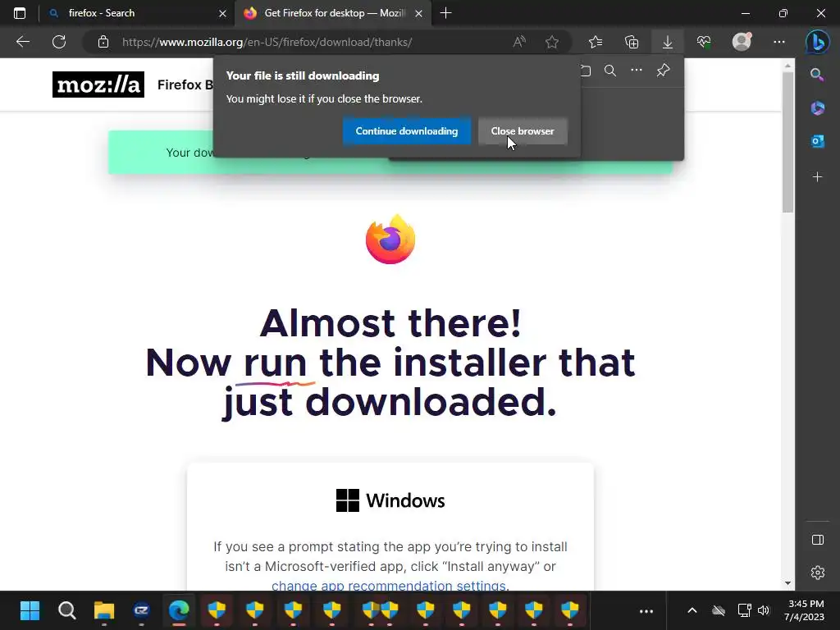
Task: Show hidden system tray icons
Action: coord(692,610)
